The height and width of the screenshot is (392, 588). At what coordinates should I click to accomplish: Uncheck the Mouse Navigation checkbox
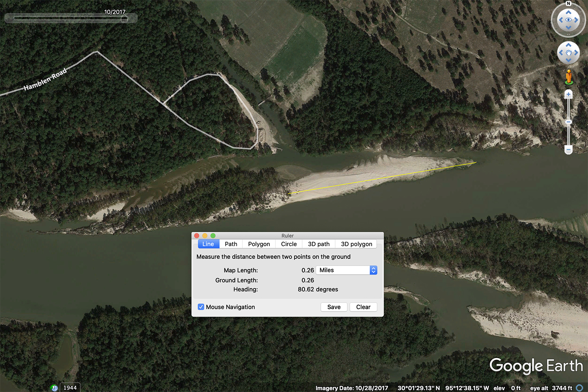[201, 307]
